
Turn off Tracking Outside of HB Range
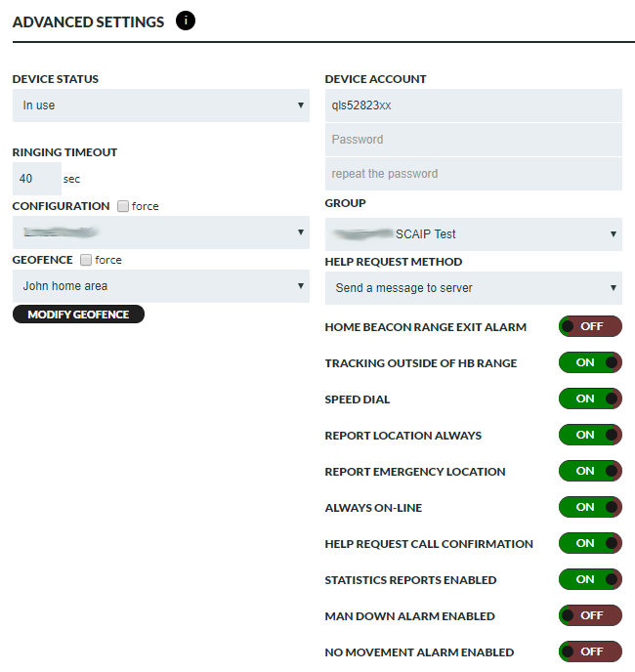click(590, 362)
